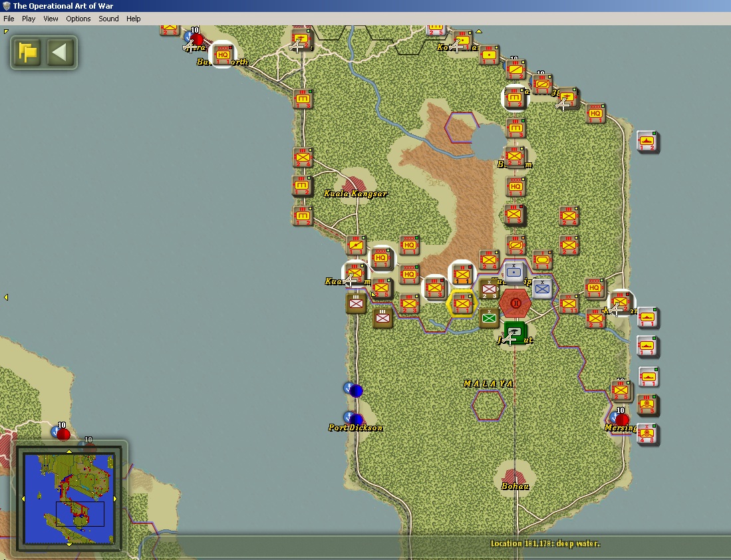The height and width of the screenshot is (560, 731).
Task: Click the title bar shield icon
Action: click(6, 5)
